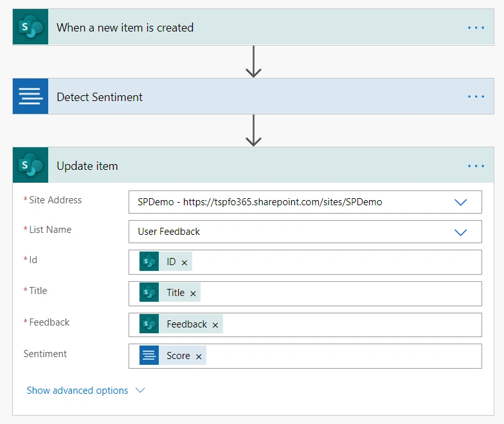Select the Score token label
The width and height of the screenshot is (504, 424).
coord(178,355)
